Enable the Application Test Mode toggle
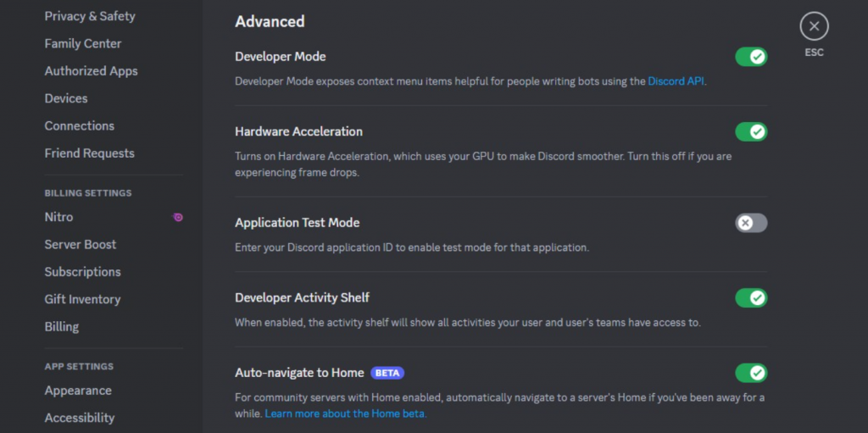 (751, 223)
